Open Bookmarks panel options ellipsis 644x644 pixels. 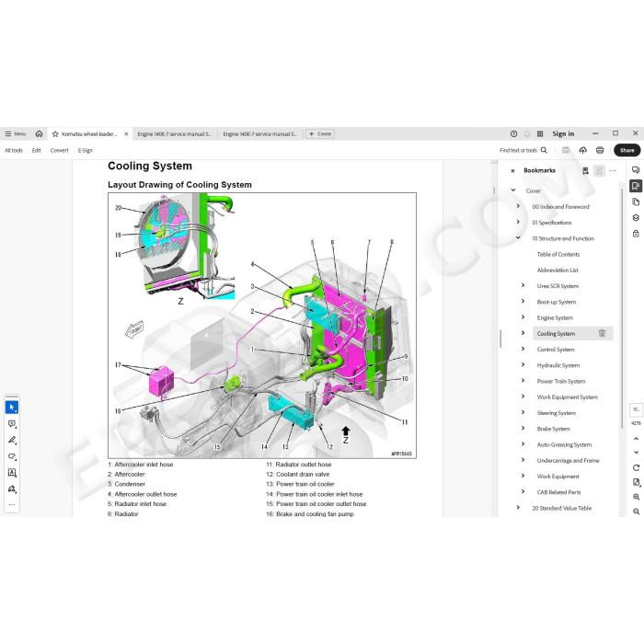tap(613, 171)
